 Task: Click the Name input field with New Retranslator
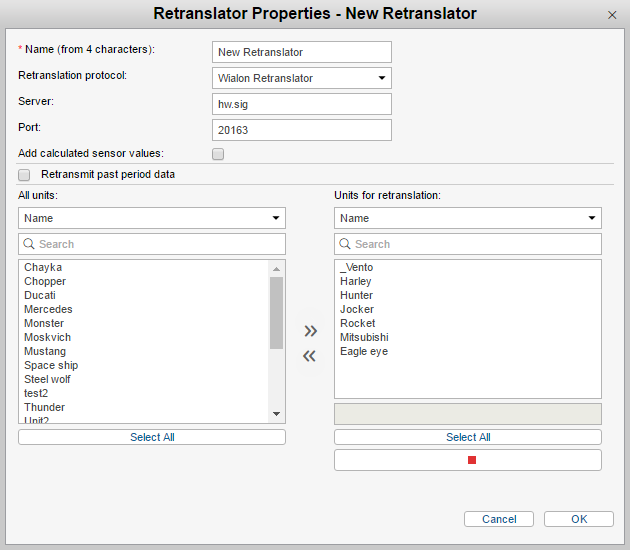(x=302, y=52)
